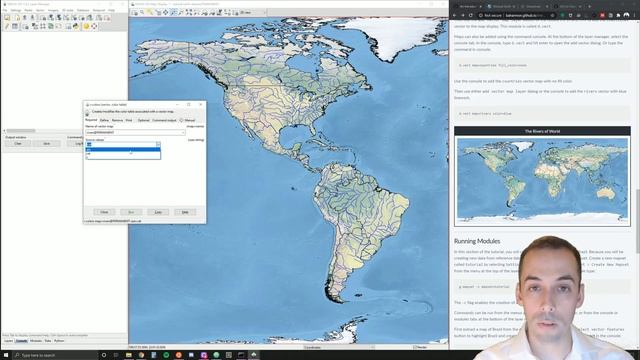Screen dimensions: 640x360
Task: Click browser back arrow
Action: pos(455,15)
